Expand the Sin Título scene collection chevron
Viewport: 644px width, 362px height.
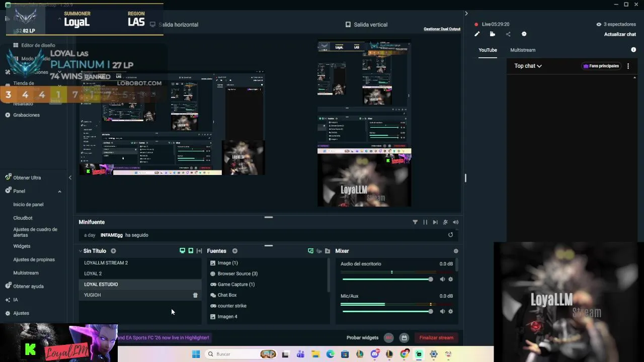coord(80,251)
